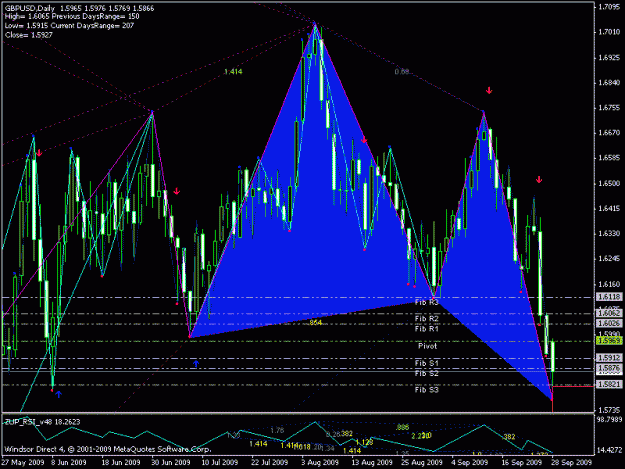This screenshot has height=469, width=625.
Task: Select the Fib S2 level label
Action: tap(426, 373)
